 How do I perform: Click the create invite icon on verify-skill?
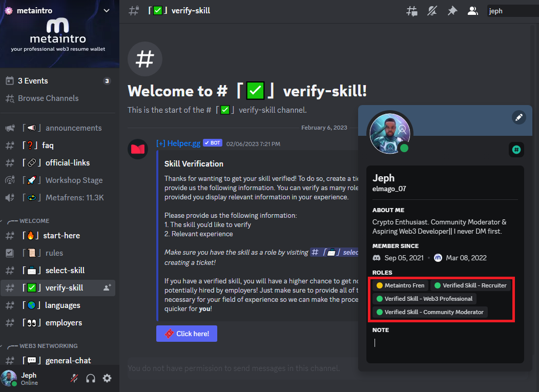tap(107, 288)
